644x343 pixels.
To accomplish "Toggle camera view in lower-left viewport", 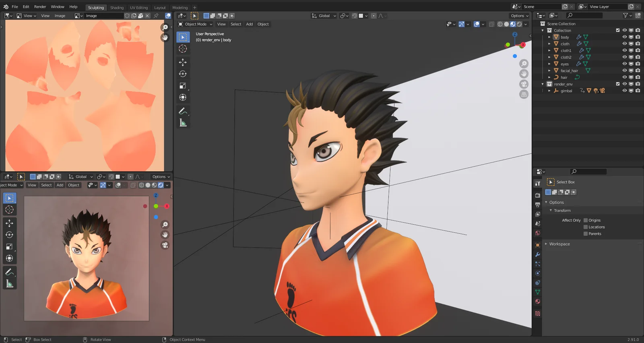I will [x=165, y=245].
